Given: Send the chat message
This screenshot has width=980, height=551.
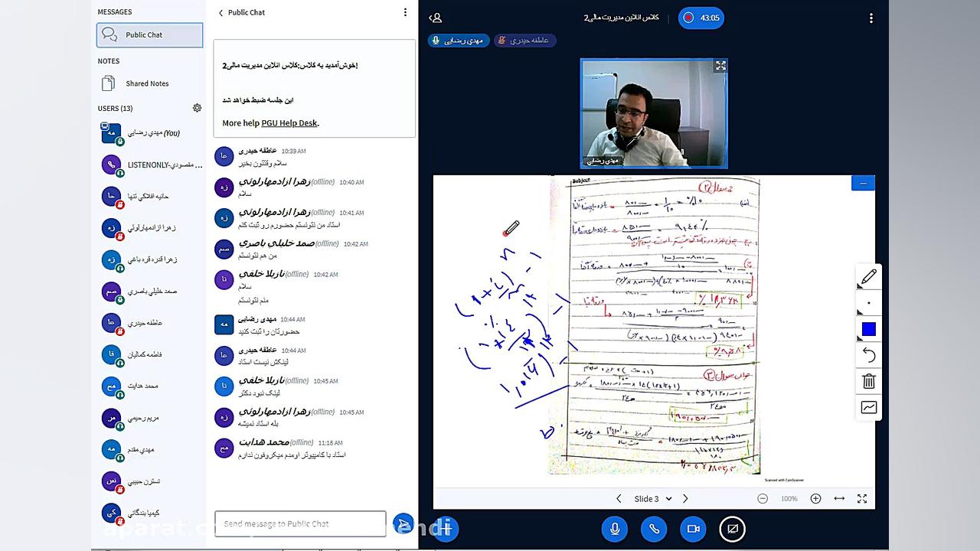Looking at the screenshot, I should point(403,524).
